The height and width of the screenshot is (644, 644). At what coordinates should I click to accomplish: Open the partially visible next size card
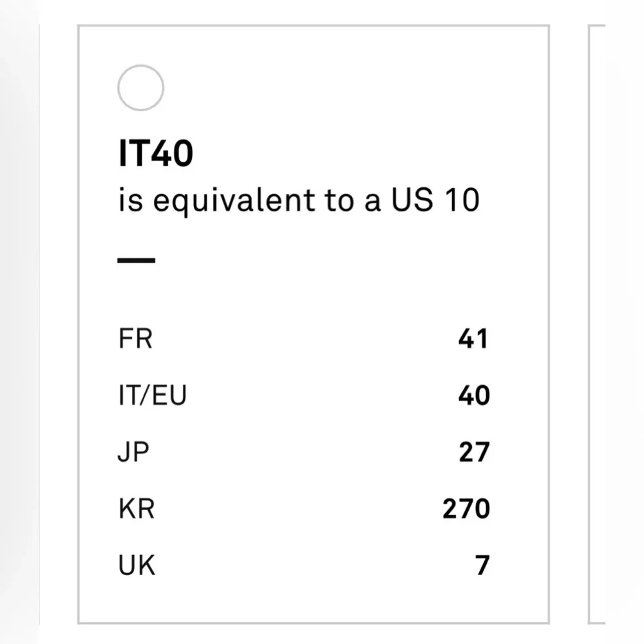tap(597, 325)
